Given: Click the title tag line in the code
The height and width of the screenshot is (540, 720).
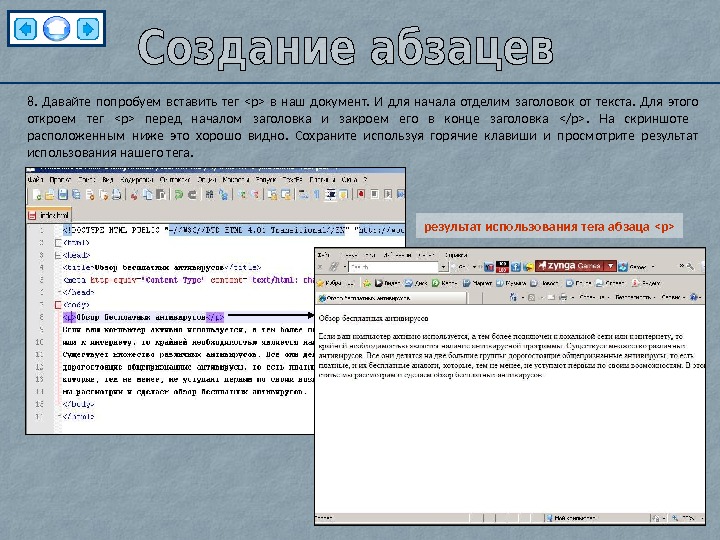Looking at the screenshot, I should [x=162, y=267].
